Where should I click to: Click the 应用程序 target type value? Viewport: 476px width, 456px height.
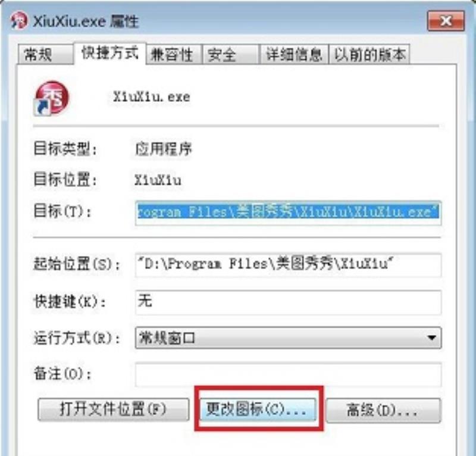(164, 149)
